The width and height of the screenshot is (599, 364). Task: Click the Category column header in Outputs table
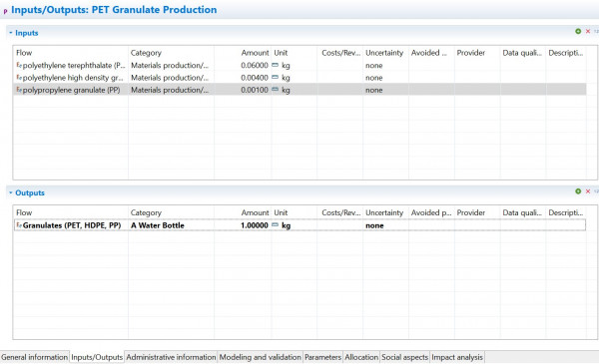pyautogui.click(x=146, y=212)
